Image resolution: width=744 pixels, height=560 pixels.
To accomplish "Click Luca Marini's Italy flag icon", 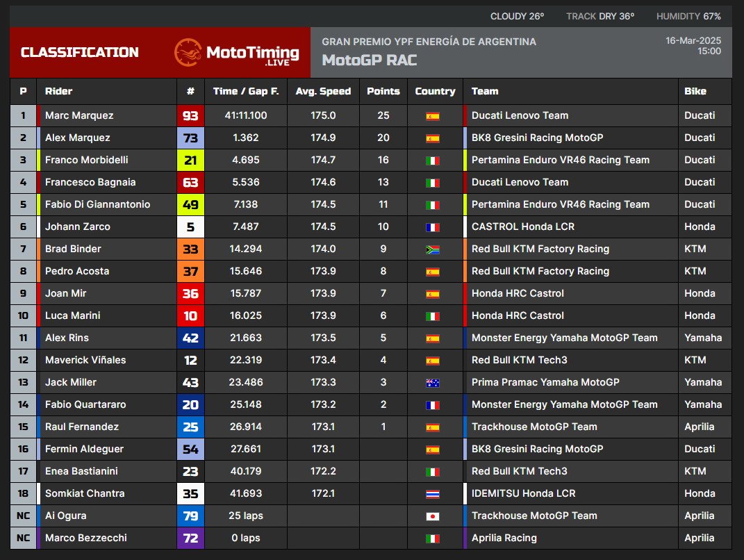I will pyautogui.click(x=432, y=316).
